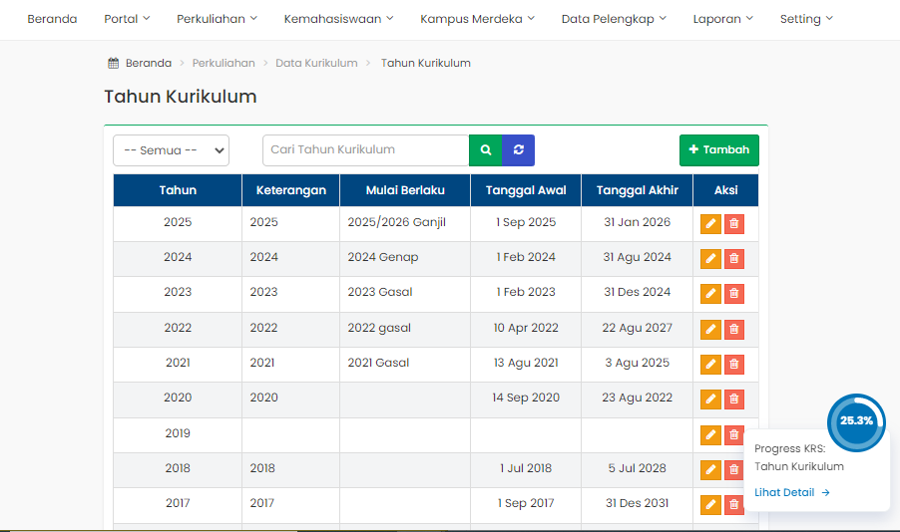Screen dimensions: 900x532
Task: Expand the Perkuliahan menu
Action: pyautogui.click(x=217, y=19)
